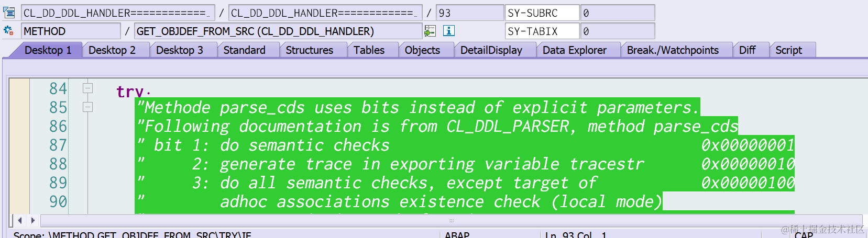Image resolution: width=868 pixels, height=238 pixels.
Task: Click the CAP indicator in status bar
Action: (x=804, y=235)
